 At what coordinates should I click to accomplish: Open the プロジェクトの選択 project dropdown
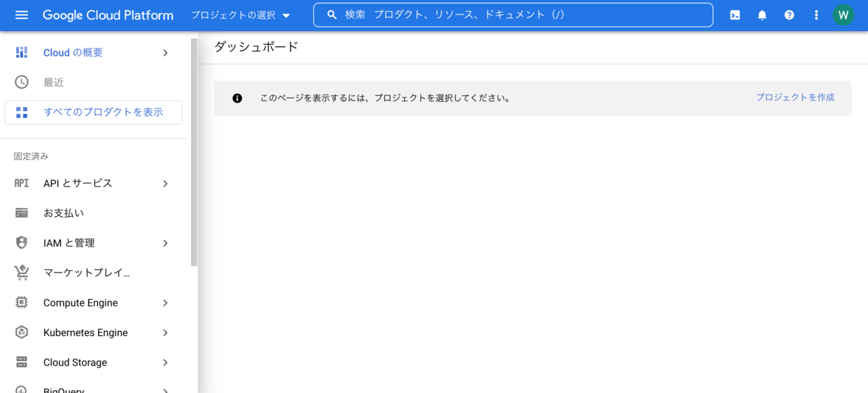pyautogui.click(x=241, y=15)
